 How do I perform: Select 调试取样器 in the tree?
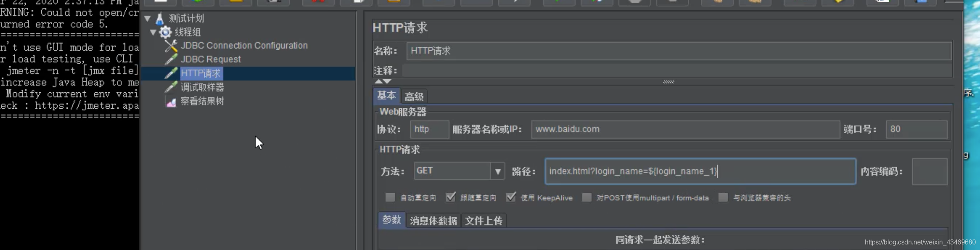202,87
